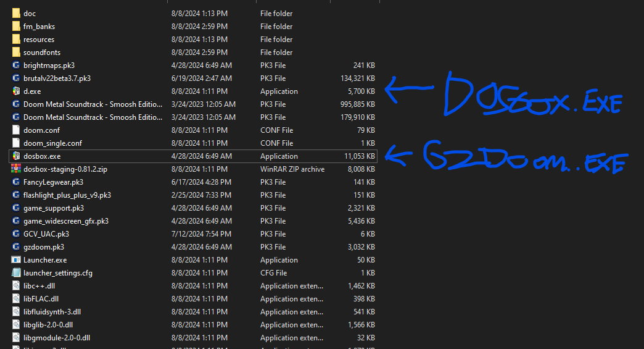The image size is (644, 349).
Task: Click the file name libglib-2.0-0.dll
Action: click(x=48, y=325)
